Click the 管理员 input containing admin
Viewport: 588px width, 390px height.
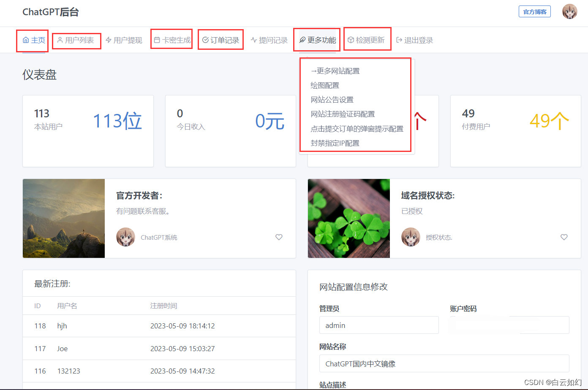tap(379, 325)
